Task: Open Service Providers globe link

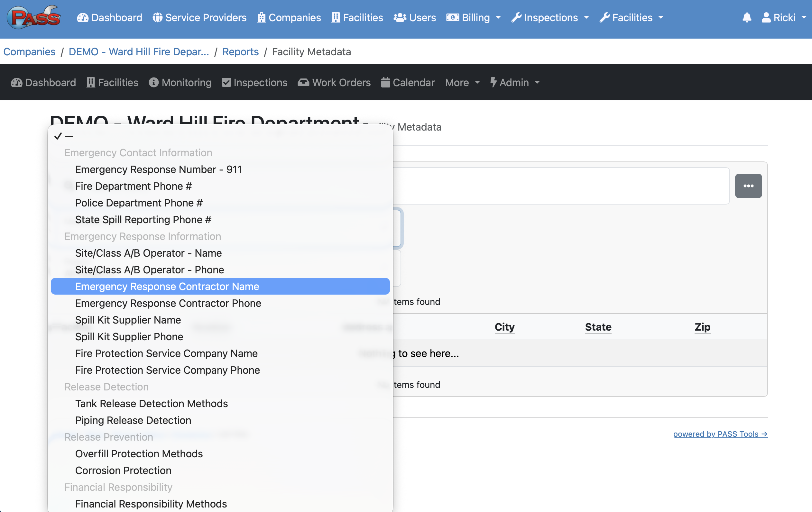Action: click(200, 17)
